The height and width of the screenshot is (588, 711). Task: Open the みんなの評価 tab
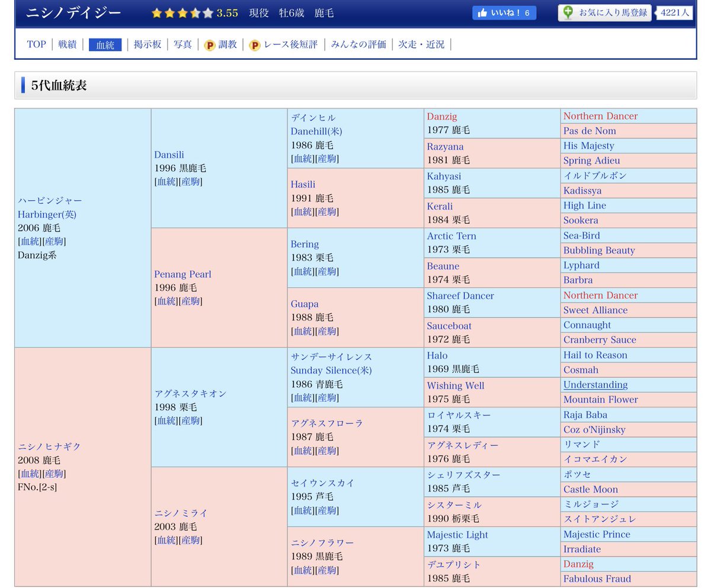coord(358,44)
